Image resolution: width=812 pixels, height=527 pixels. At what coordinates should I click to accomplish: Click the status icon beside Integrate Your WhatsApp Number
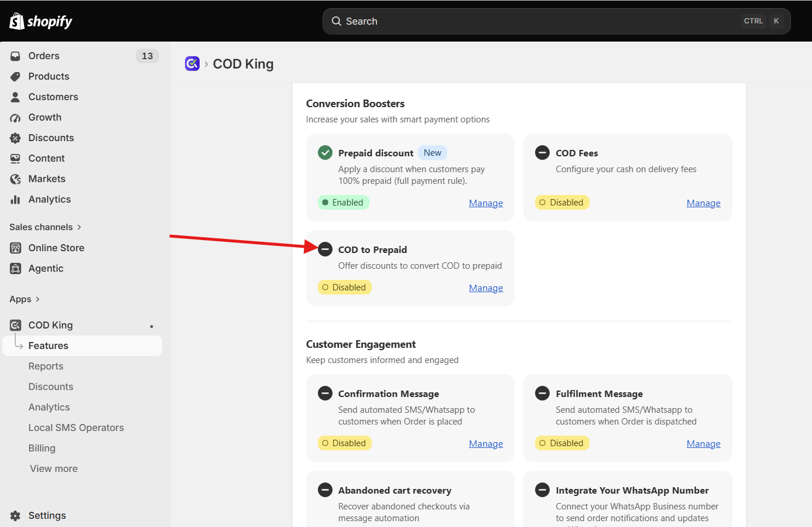click(x=543, y=490)
